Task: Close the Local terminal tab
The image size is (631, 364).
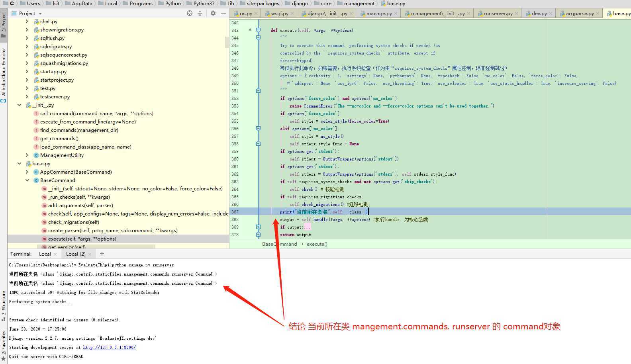Action: click(x=55, y=254)
